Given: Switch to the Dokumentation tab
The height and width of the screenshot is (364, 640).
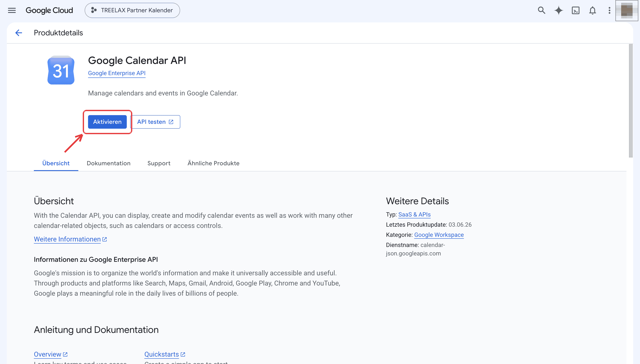Looking at the screenshot, I should [109, 163].
